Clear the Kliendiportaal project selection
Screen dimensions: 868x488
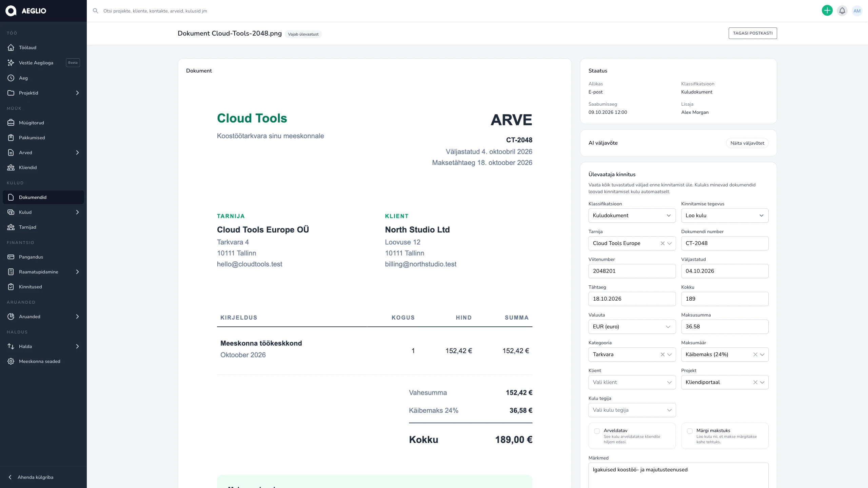755,382
